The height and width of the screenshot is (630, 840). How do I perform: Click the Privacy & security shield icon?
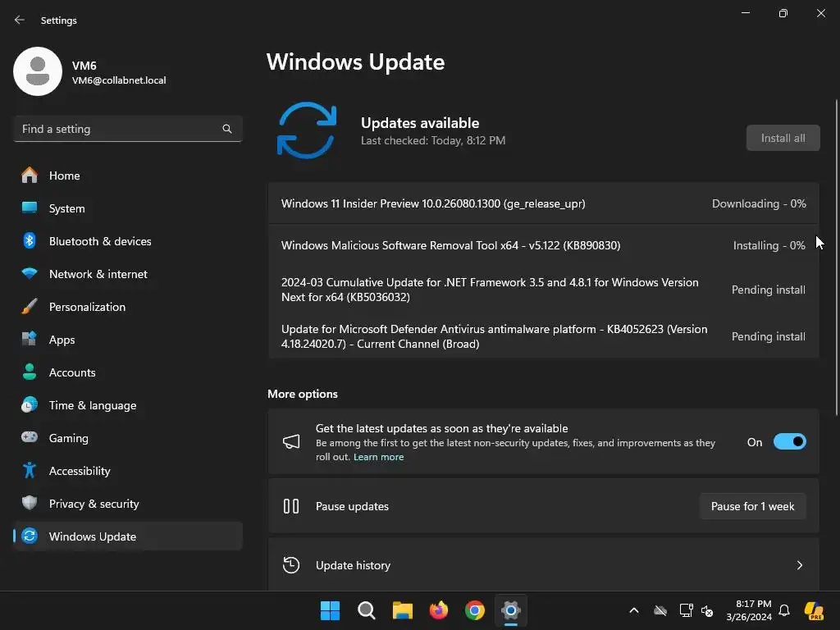(30, 503)
